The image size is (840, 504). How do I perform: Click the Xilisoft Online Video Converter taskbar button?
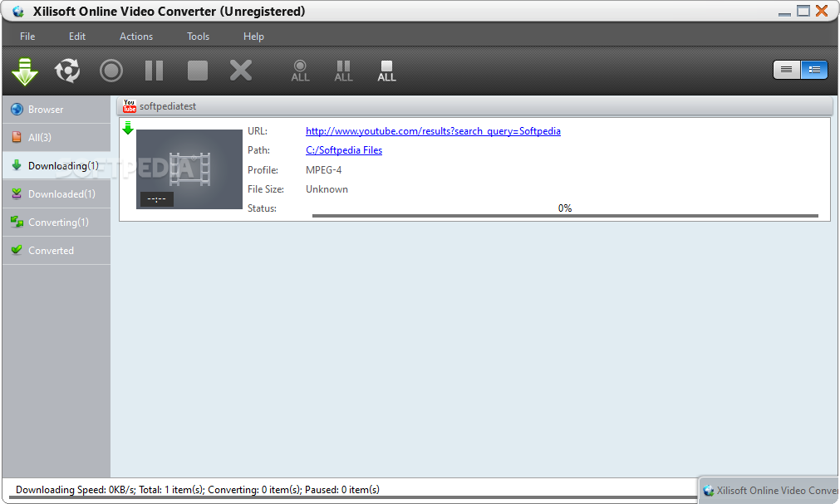[x=769, y=490]
